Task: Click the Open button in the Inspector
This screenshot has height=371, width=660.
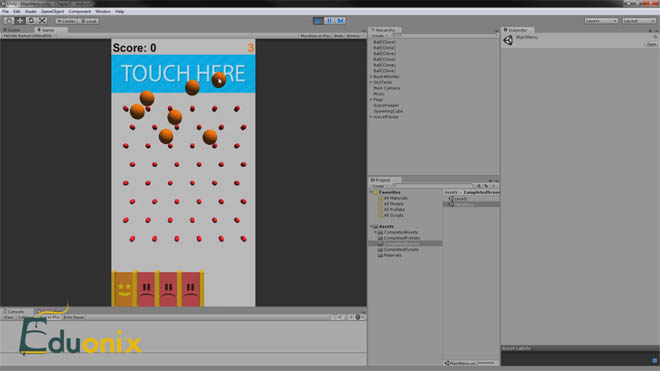Action: 651,44
